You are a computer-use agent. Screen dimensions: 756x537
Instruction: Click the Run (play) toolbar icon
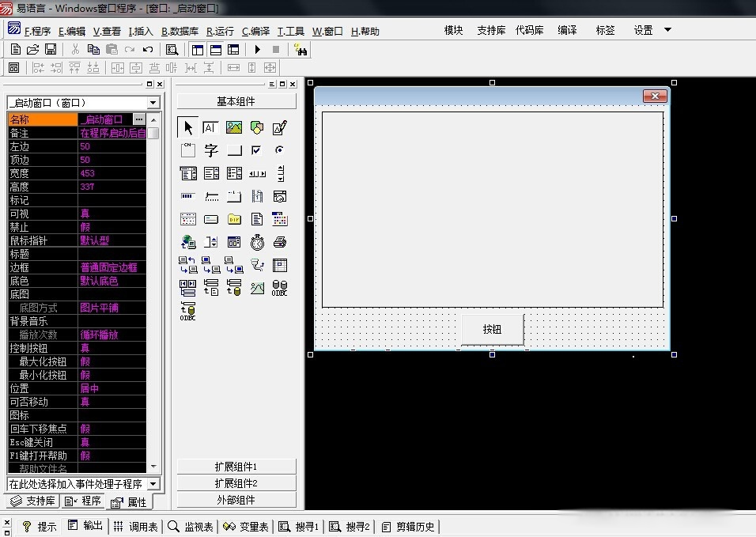click(x=257, y=49)
